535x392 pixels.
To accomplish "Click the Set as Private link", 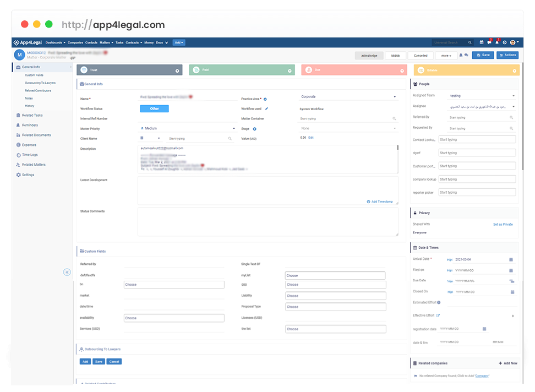I will pyautogui.click(x=503, y=224).
